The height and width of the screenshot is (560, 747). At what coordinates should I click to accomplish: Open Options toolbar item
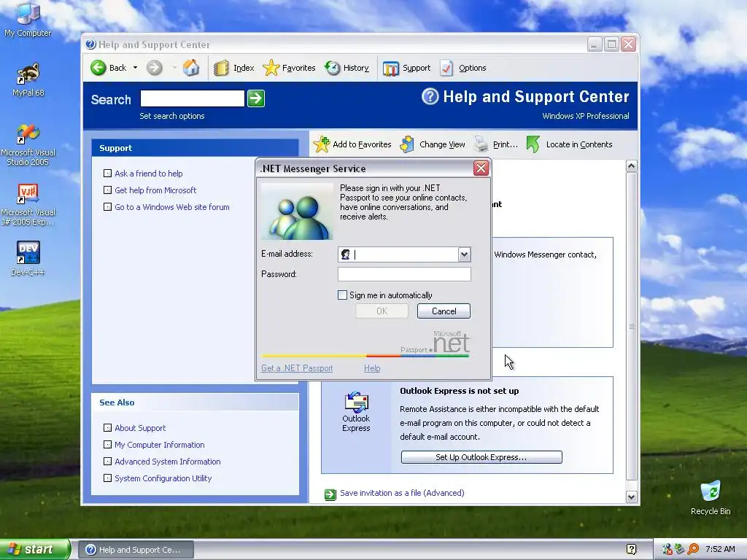point(462,68)
